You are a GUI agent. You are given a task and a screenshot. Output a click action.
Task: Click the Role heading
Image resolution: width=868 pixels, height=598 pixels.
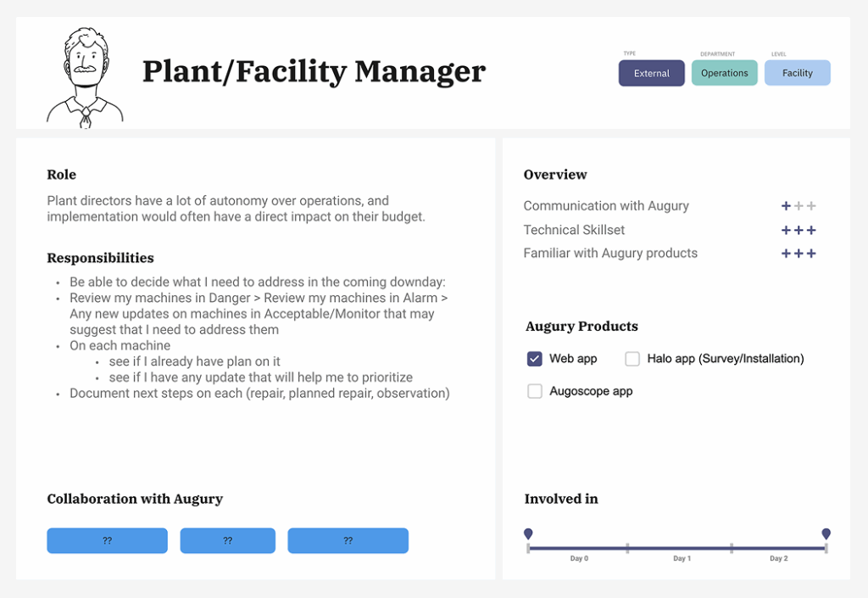[61, 175]
